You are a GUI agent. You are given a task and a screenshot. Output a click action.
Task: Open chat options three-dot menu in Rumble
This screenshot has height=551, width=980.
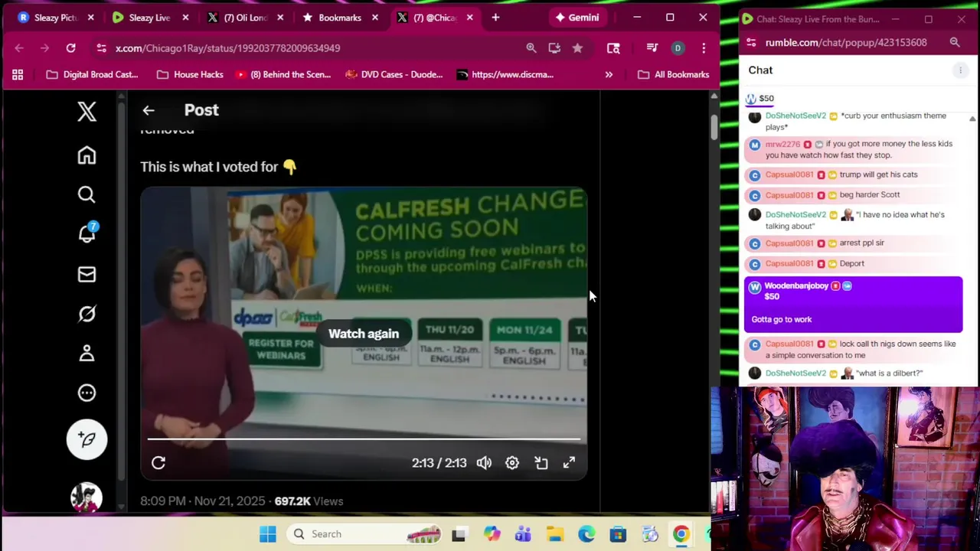pyautogui.click(x=960, y=70)
